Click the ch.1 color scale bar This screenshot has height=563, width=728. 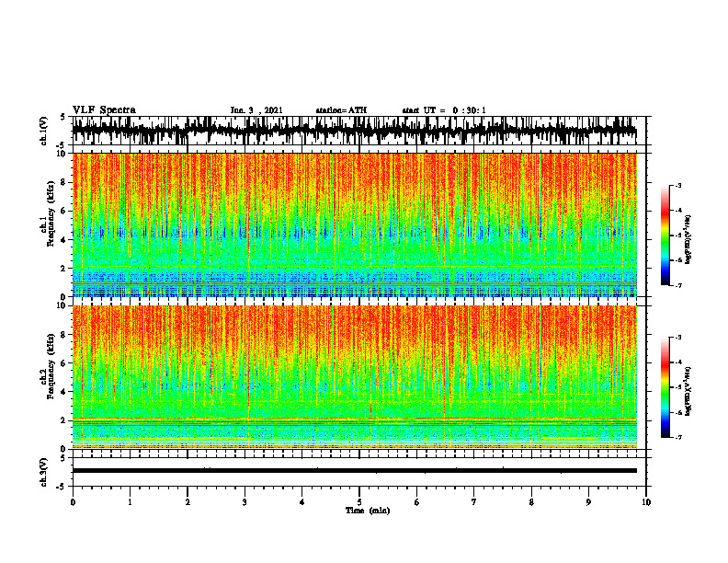click(665, 236)
